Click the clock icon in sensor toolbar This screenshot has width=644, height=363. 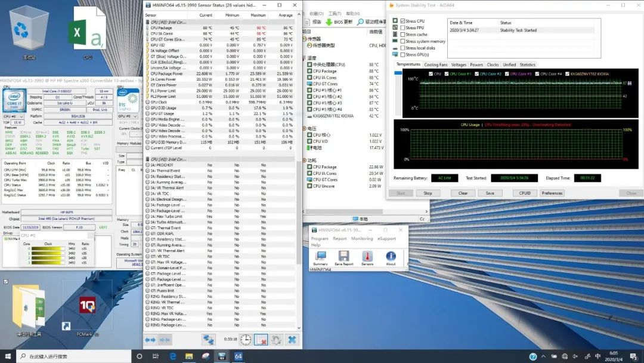[246, 340]
